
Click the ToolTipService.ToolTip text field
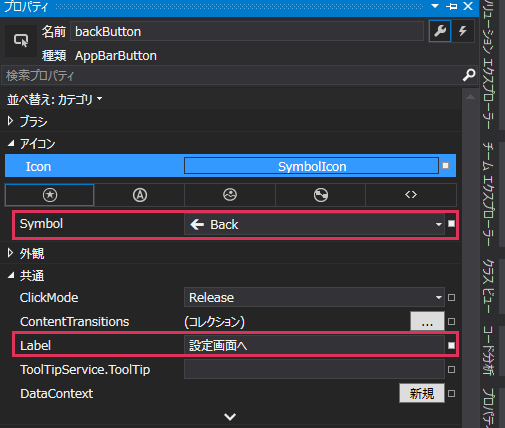click(314, 369)
